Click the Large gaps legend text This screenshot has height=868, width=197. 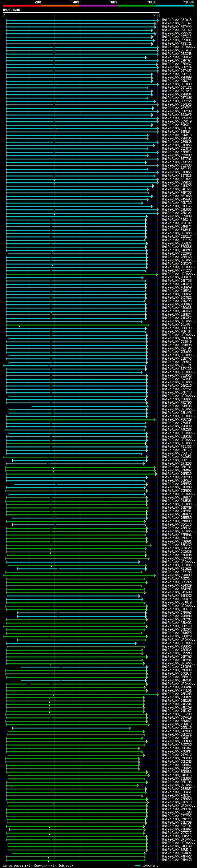pyautogui.click(x=38, y=866)
